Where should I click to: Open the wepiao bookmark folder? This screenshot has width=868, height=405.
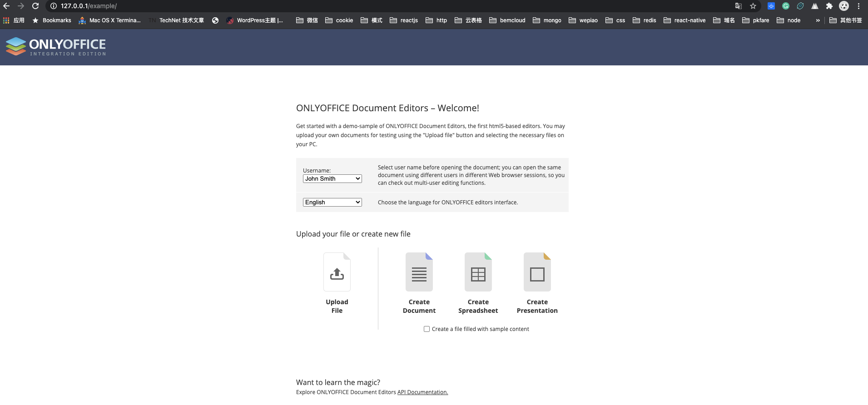(583, 20)
